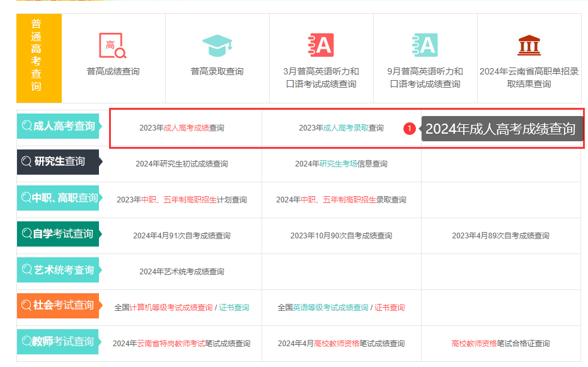
Task: Open the 普高成绩查询 search icon
Action: pos(113,46)
